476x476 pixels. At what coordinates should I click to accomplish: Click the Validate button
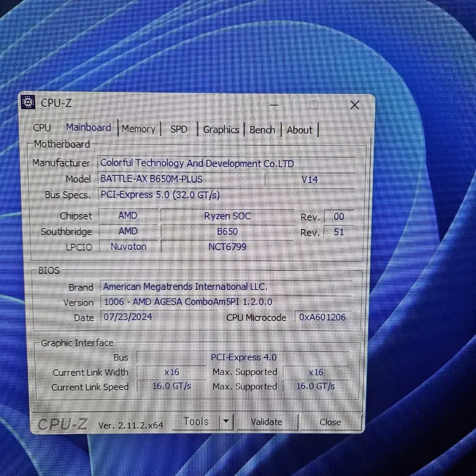pyautogui.click(x=266, y=422)
